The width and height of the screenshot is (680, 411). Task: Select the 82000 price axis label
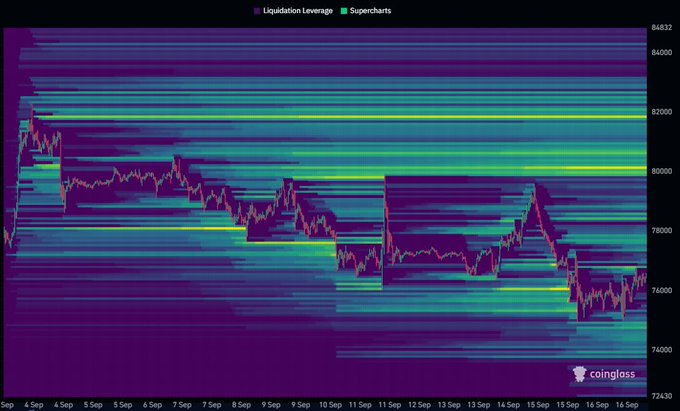pyautogui.click(x=662, y=112)
